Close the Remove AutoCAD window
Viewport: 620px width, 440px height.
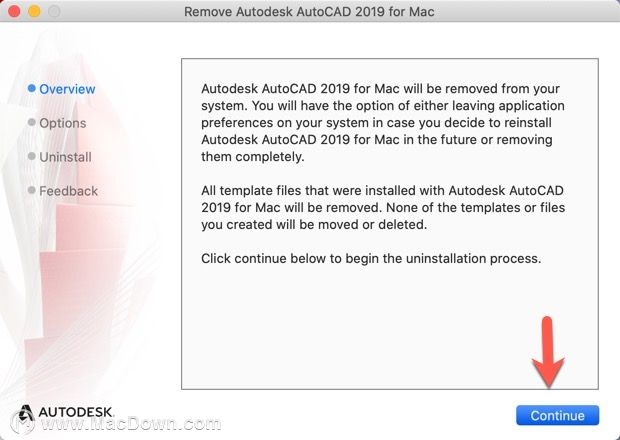[14, 11]
